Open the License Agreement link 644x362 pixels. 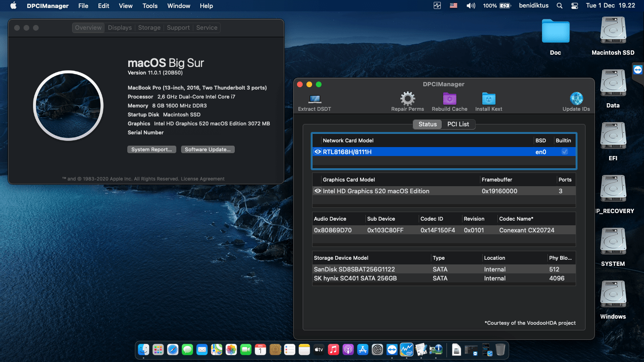(x=203, y=179)
